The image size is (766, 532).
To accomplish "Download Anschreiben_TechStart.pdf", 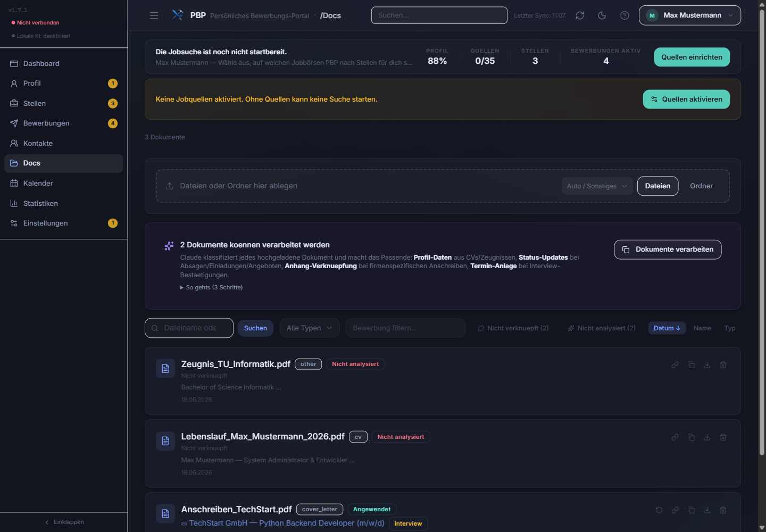I will [707, 510].
